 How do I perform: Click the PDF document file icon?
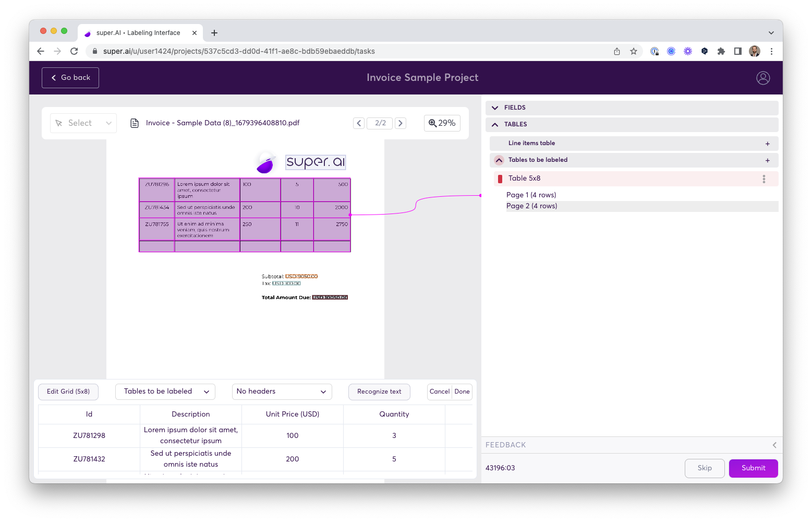pyautogui.click(x=135, y=123)
